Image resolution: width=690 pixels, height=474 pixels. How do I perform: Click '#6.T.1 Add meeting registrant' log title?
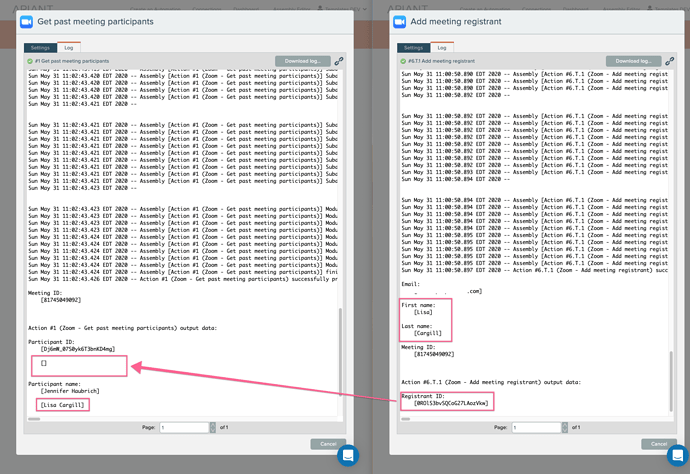click(x=442, y=61)
